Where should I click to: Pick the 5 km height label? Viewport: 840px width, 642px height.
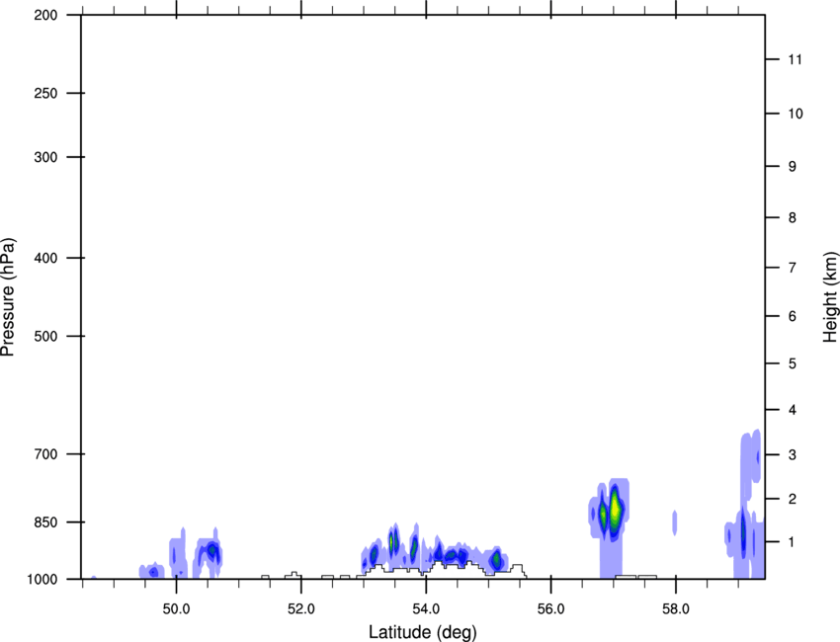coord(793,363)
